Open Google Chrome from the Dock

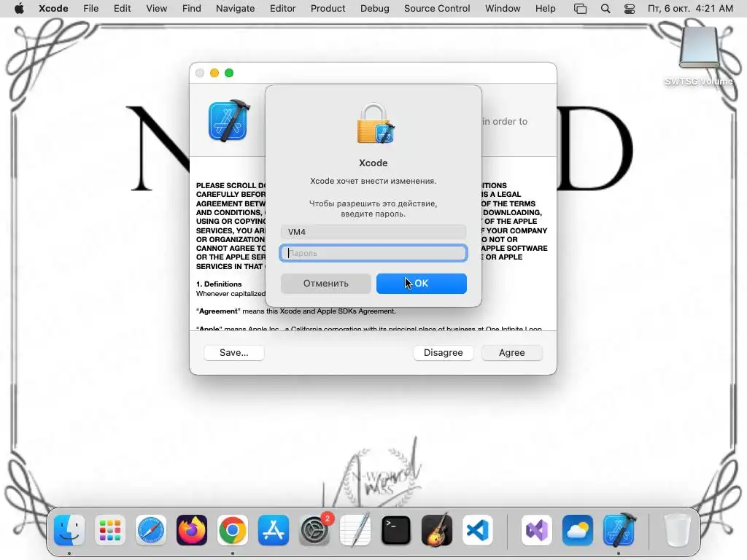[233, 530]
